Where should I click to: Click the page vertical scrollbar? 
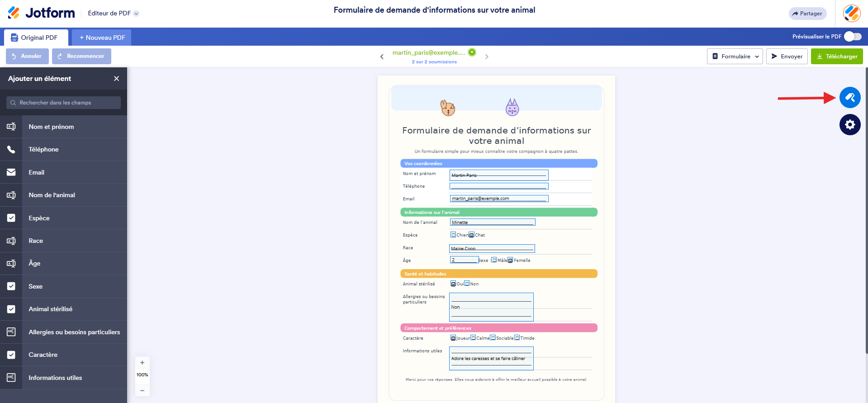pos(866,210)
